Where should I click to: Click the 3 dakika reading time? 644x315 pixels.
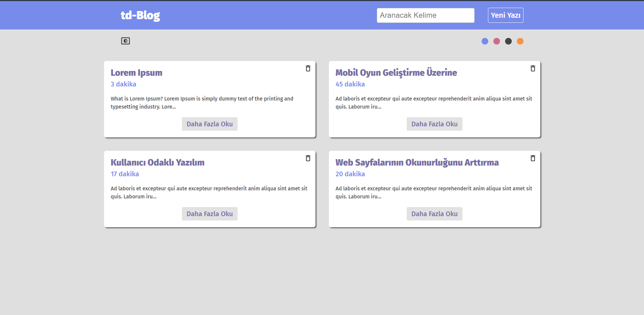click(123, 84)
